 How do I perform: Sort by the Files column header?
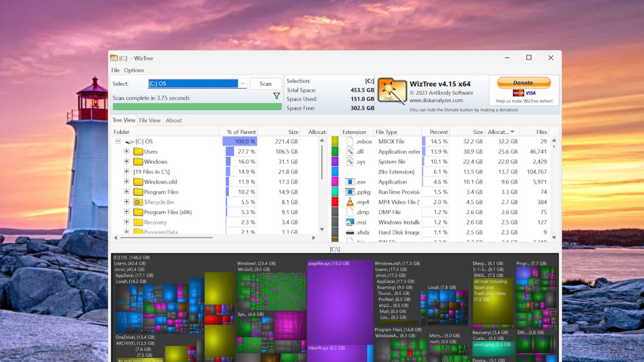coord(535,132)
